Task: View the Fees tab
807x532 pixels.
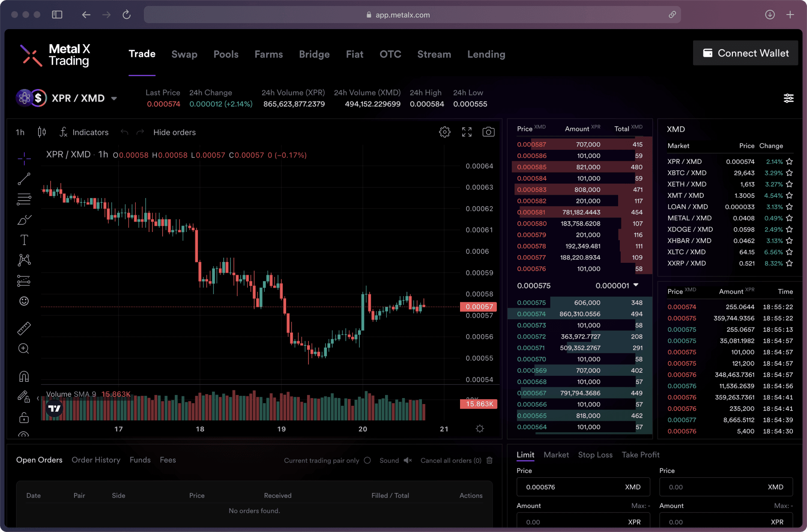Action: click(168, 460)
